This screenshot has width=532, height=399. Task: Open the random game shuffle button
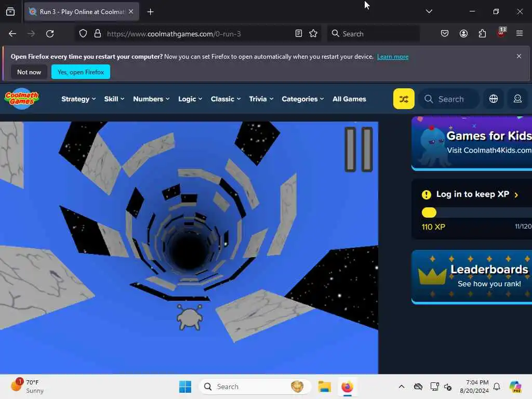[403, 99]
